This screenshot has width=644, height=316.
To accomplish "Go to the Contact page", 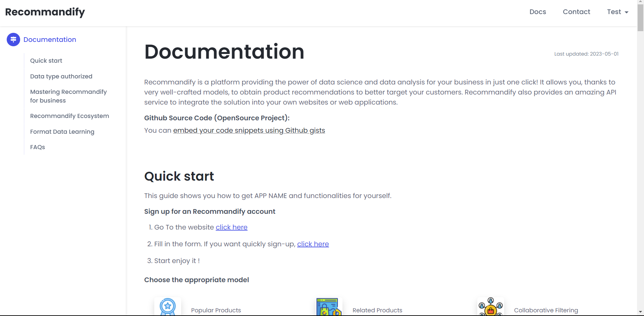I will (x=576, y=12).
